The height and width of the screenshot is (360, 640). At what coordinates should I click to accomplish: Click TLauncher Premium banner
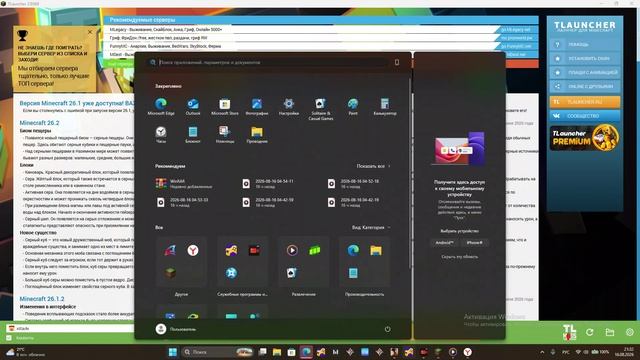coord(584,138)
